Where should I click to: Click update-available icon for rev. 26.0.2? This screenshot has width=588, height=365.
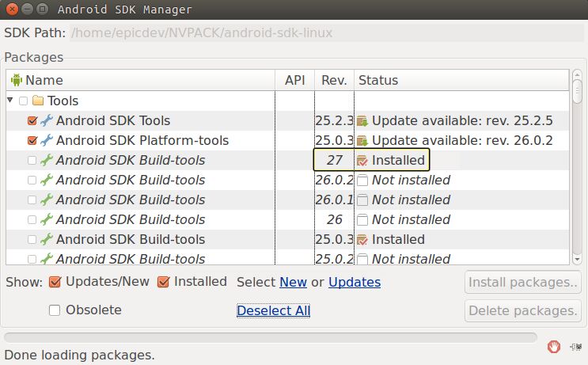(x=362, y=141)
